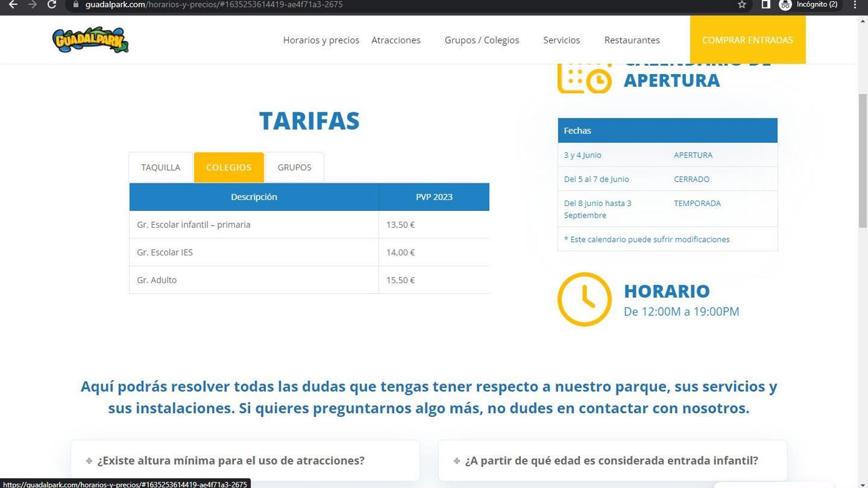Click the calendario de apertura calendar icon

pyautogui.click(x=583, y=77)
